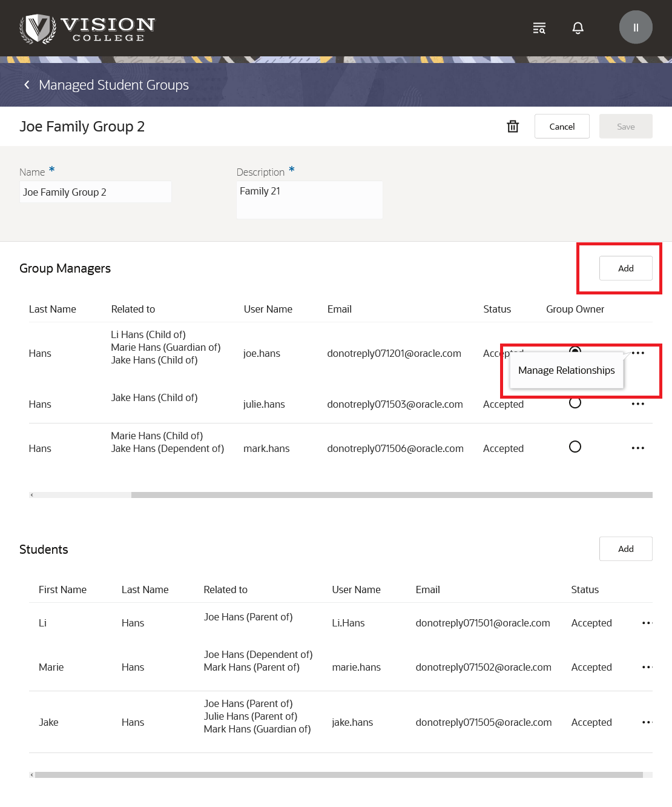Select julie.hans as group owner

tap(575, 402)
